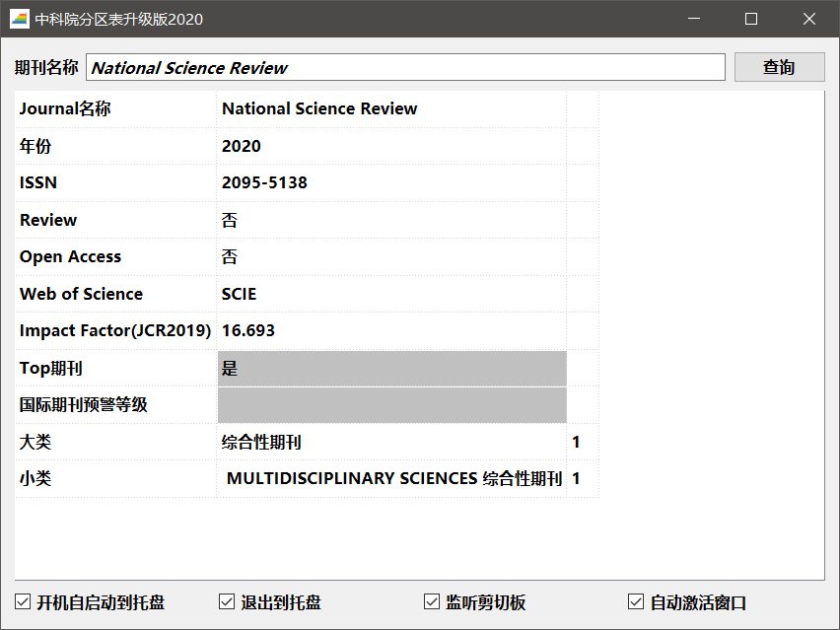
Task: Select the year value 2020
Action: (x=391, y=146)
